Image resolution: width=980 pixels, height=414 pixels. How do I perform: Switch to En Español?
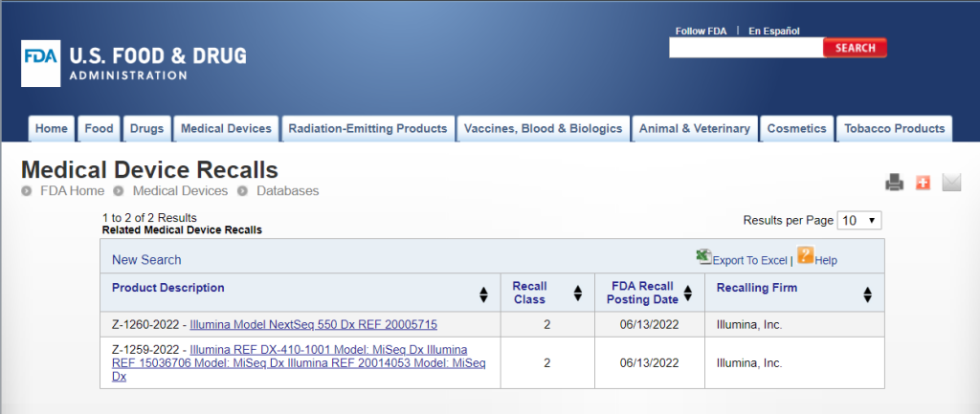click(773, 32)
